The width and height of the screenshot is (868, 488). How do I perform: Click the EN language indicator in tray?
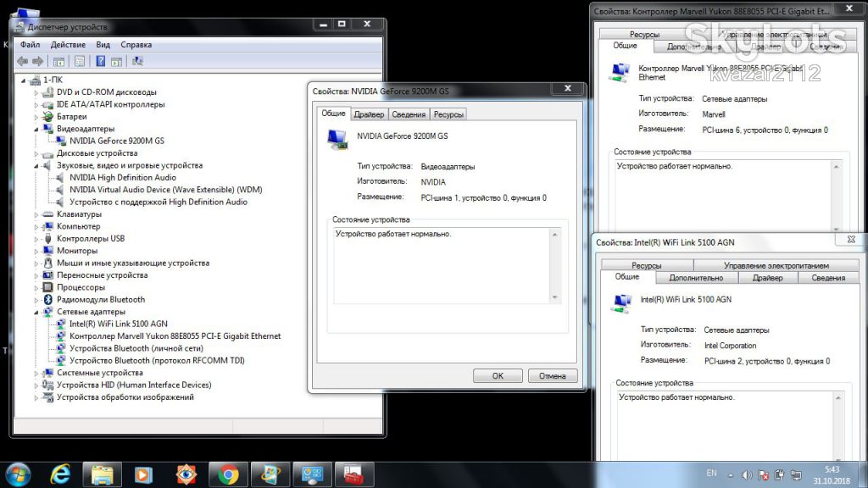click(712, 473)
